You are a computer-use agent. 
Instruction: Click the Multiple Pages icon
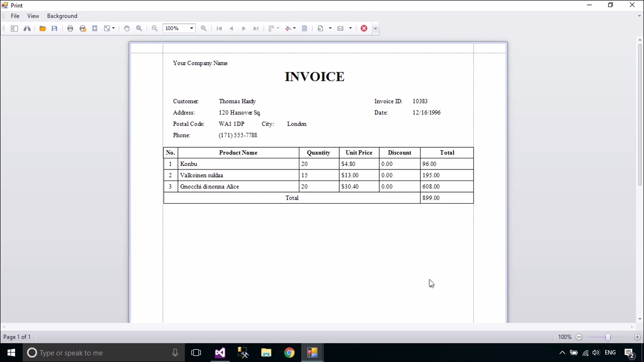click(x=271, y=29)
